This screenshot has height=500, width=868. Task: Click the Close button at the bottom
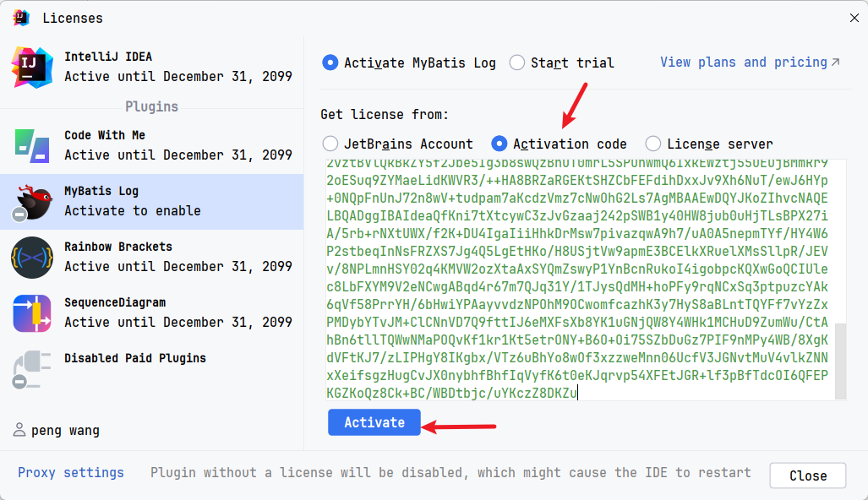coord(807,476)
